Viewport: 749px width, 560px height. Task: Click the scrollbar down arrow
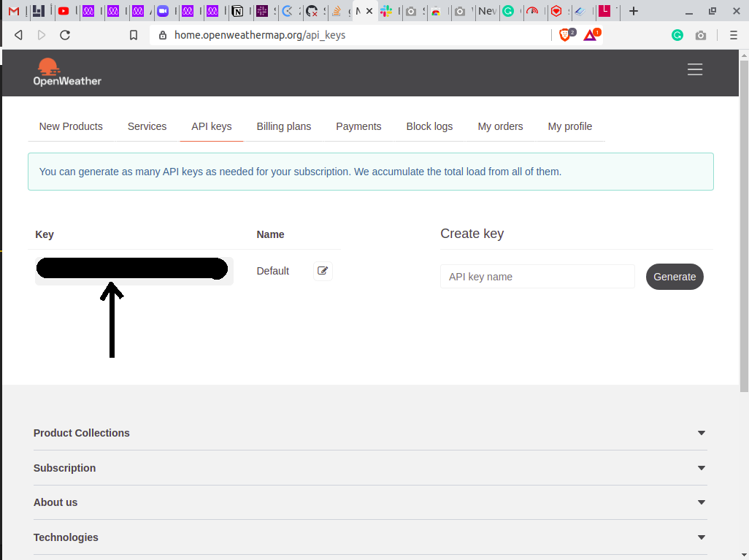[x=744, y=555]
